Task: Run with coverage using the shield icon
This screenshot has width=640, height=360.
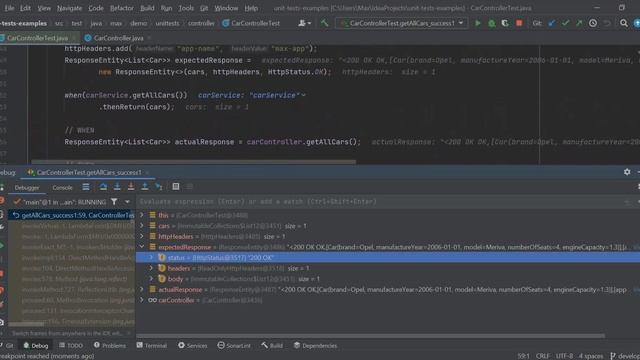Action: coord(505,23)
